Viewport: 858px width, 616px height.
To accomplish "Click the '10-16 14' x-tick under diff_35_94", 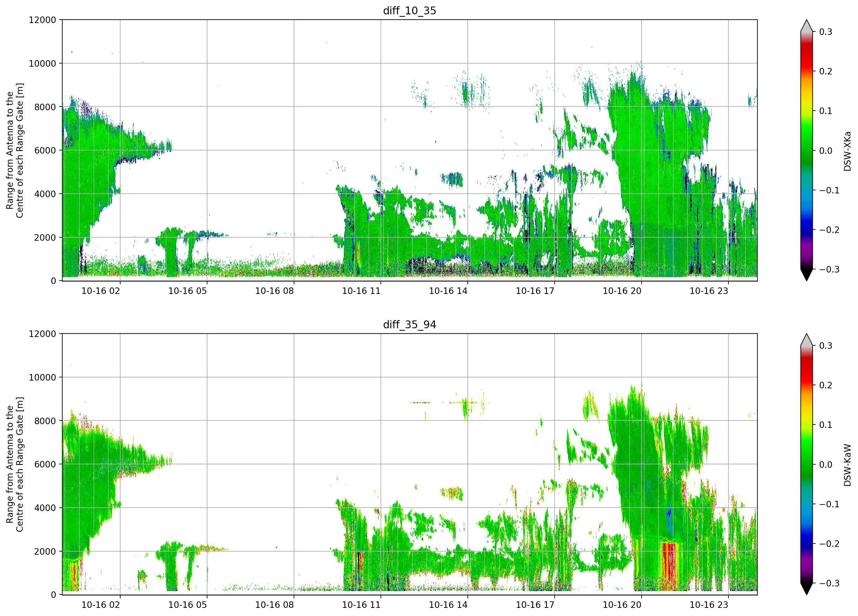I will coord(448,605).
